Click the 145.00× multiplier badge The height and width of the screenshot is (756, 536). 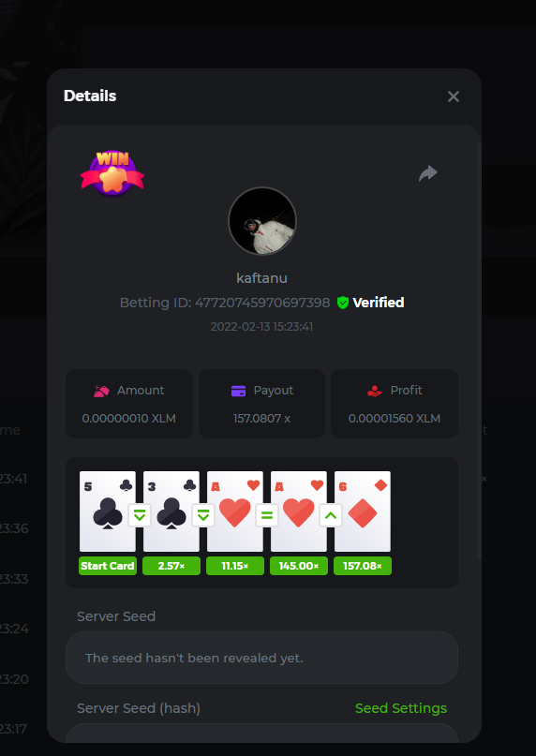[x=299, y=566]
